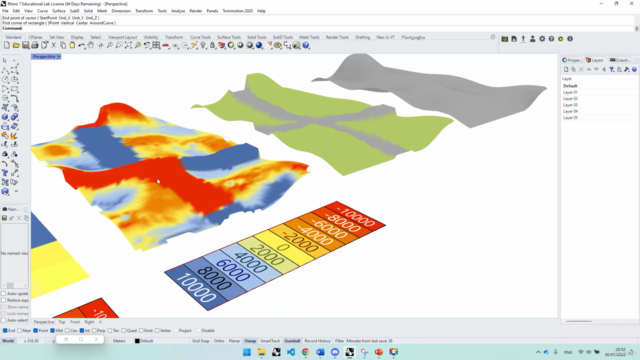640x360 pixels.
Task: Open the Twinmotion 2020 menu
Action: point(238,11)
